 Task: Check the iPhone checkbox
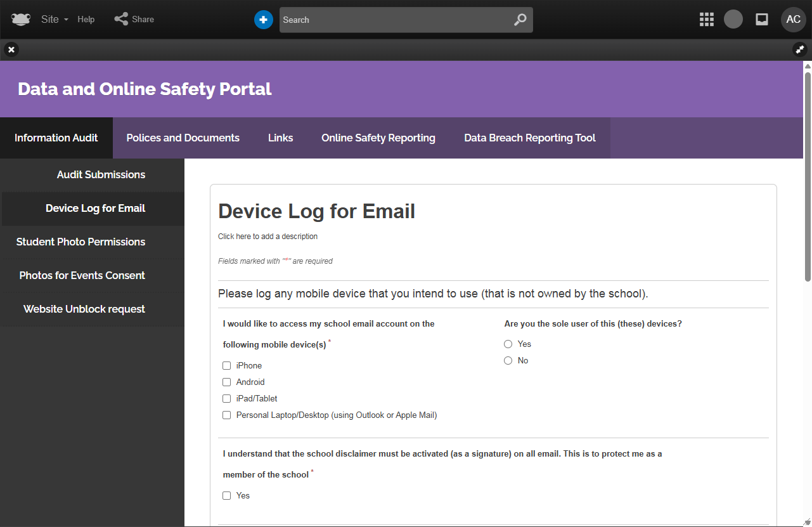[x=226, y=366]
